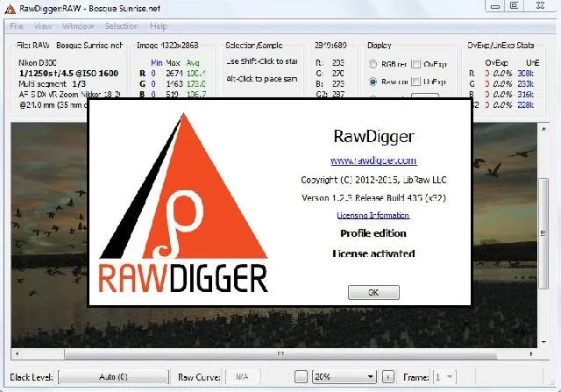The width and height of the screenshot is (561, 392).
Task: Close the RawDigger window
Action: click(x=540, y=6)
